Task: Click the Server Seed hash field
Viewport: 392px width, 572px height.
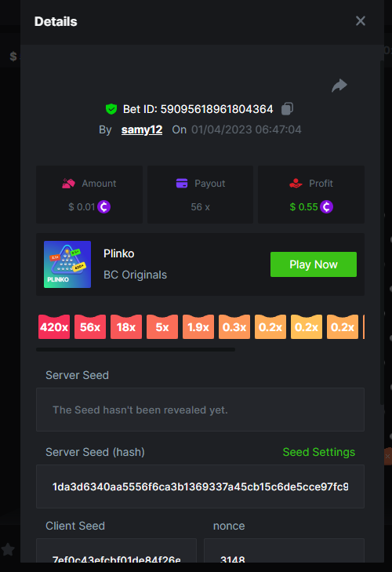Action: 200,486
